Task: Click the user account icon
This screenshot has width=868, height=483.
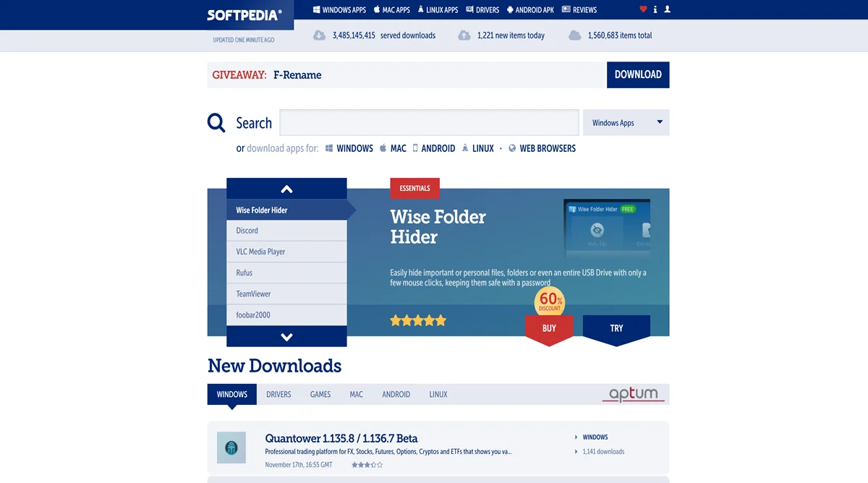Action: (x=667, y=9)
